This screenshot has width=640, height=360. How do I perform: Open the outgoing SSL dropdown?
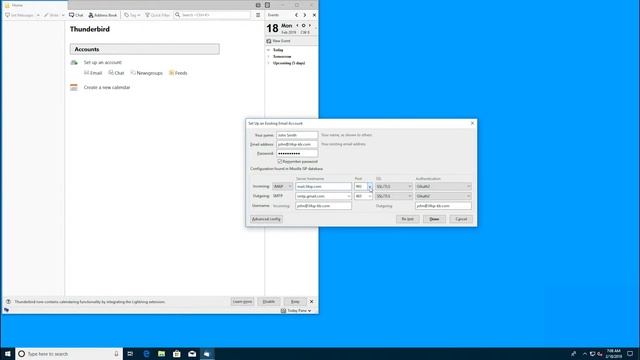(x=393, y=196)
